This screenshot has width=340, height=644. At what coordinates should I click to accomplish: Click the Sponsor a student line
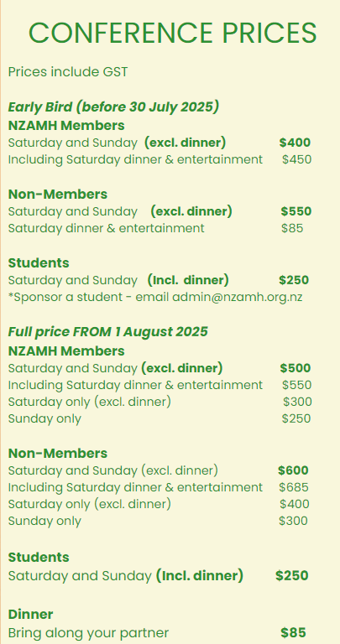click(155, 297)
